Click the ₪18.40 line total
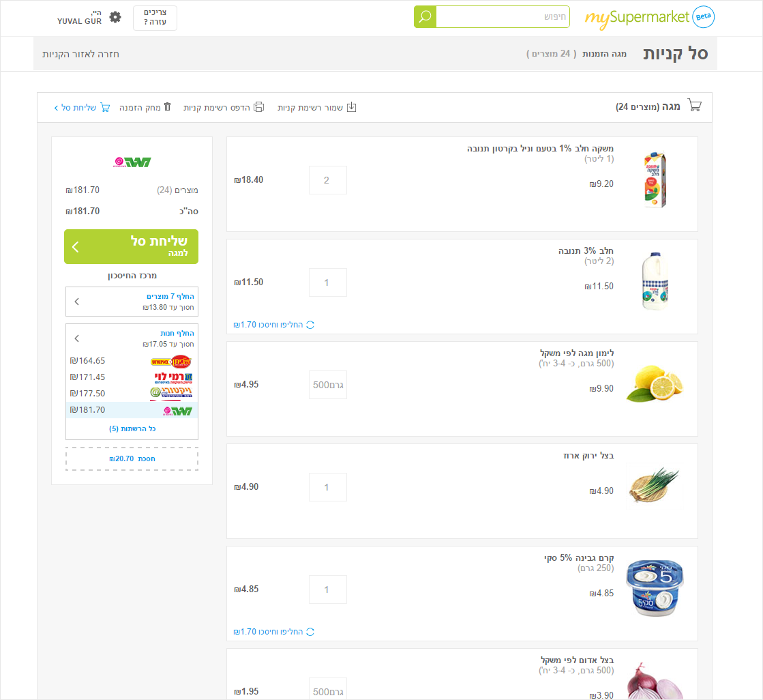This screenshot has height=700, width=763. [249, 180]
